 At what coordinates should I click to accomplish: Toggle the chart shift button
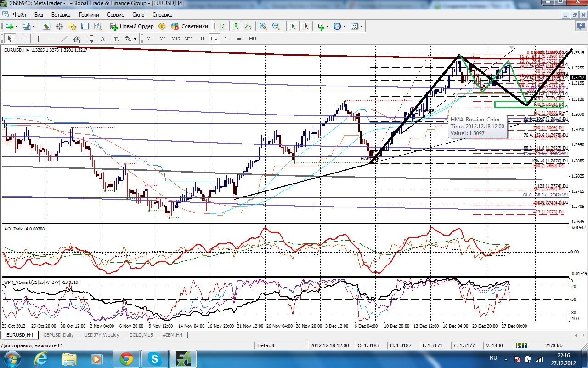click(305, 27)
